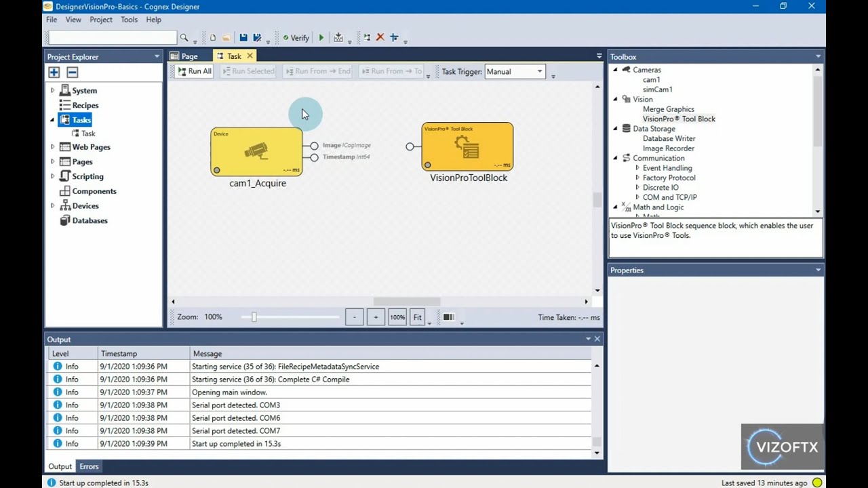Click the blue alignment icon in toolbar
This screenshot has width=868, height=488.
coord(394,38)
